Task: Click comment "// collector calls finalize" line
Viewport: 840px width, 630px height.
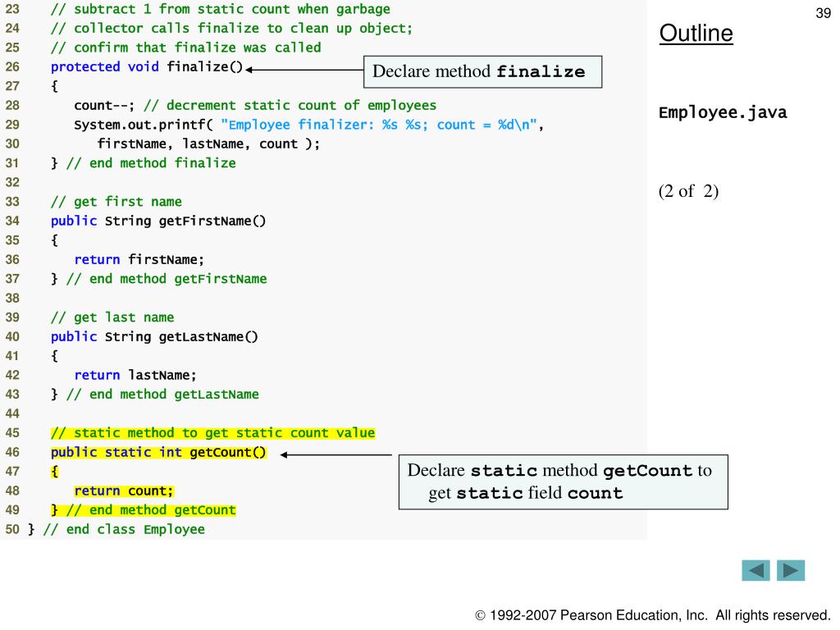Action: (231, 29)
